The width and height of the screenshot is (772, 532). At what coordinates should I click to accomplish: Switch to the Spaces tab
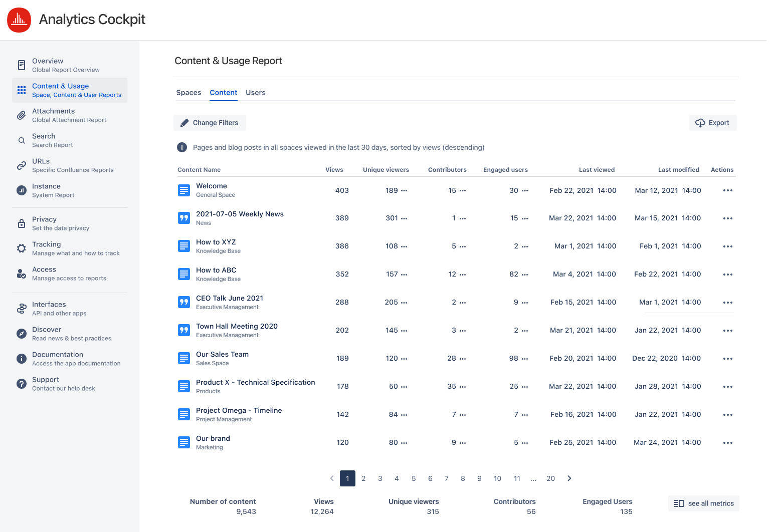188,93
